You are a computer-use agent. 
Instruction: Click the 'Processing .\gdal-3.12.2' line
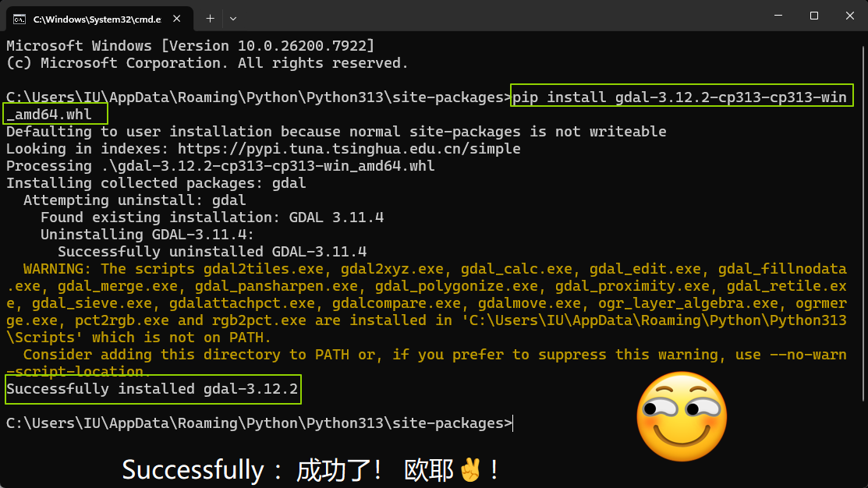[x=221, y=166]
